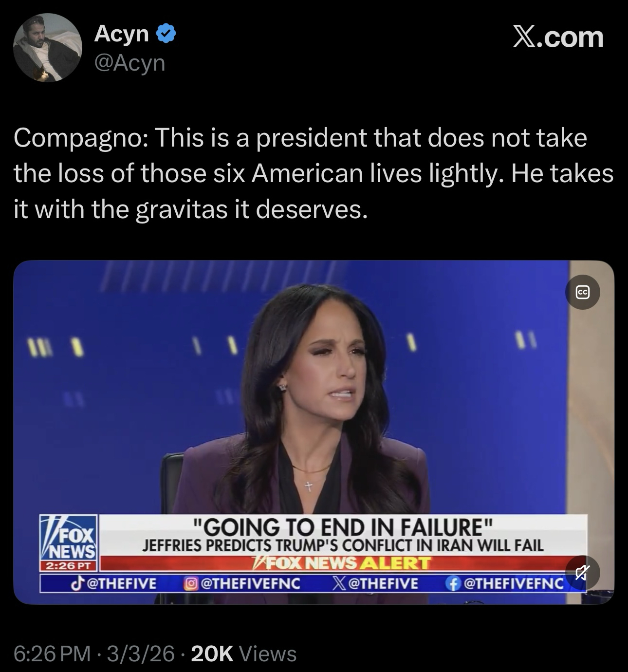Open the @Acyn handle link
Screen dimensions: 628x672
[129, 63]
